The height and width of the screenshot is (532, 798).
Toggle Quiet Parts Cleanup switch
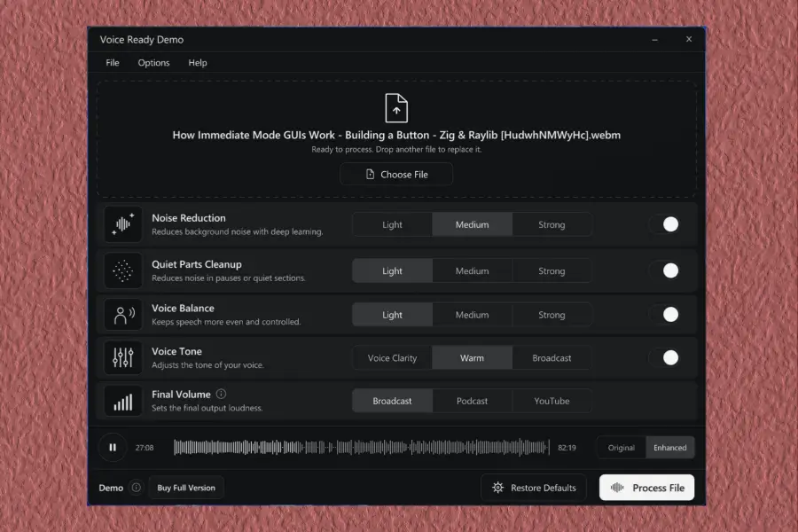coord(666,270)
